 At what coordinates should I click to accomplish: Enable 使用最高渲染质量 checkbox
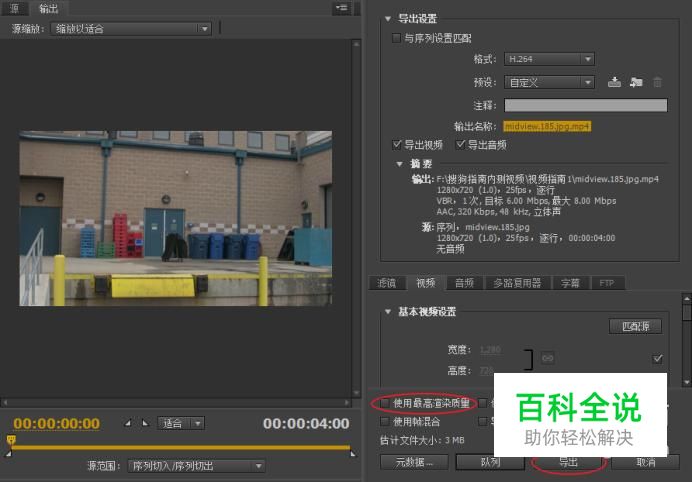tap(385, 403)
